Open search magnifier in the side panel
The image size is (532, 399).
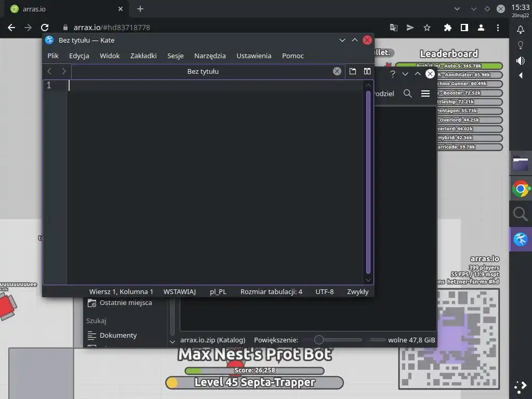[x=520, y=214]
